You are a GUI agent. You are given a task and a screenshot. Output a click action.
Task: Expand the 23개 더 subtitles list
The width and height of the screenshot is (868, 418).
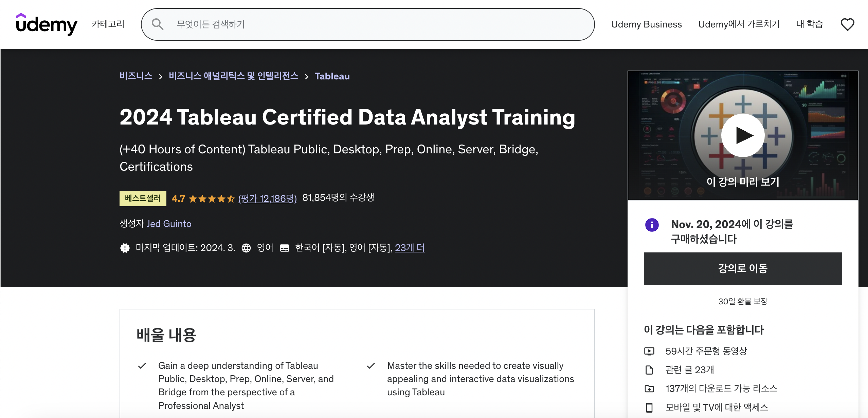(x=410, y=248)
